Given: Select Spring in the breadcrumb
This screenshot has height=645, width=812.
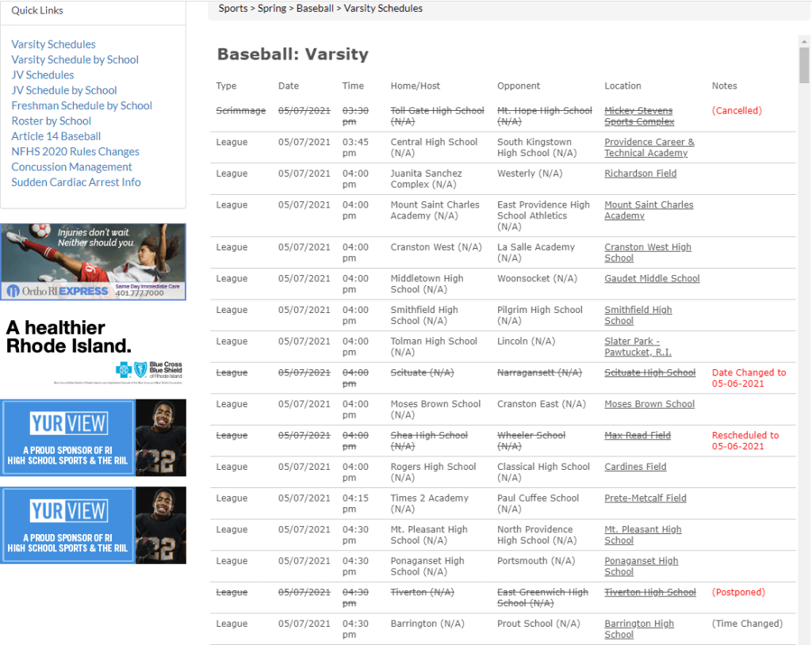Looking at the screenshot, I should [273, 9].
